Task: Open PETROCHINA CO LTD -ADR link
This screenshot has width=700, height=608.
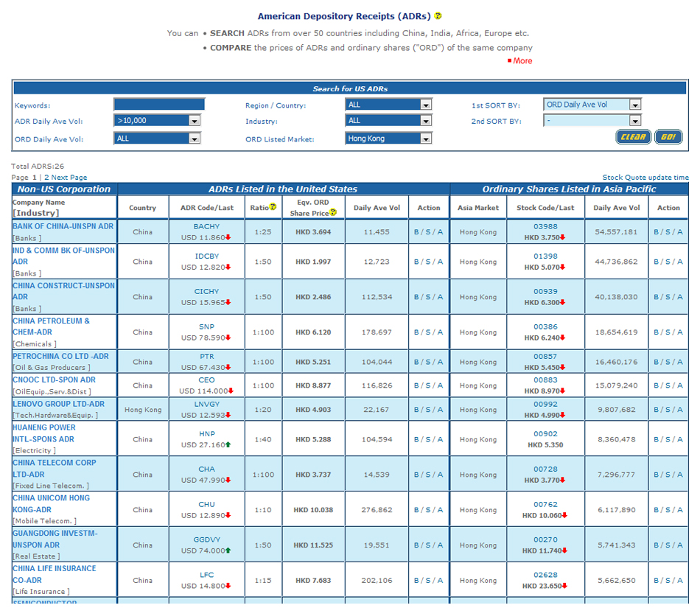Action: tap(60, 356)
